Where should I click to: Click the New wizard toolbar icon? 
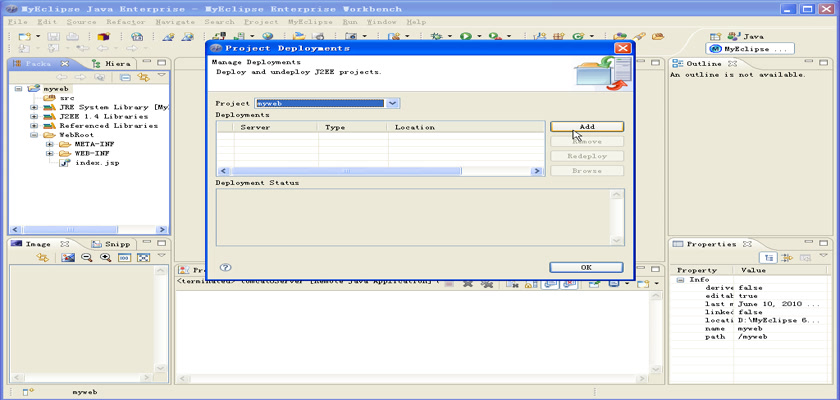click(x=24, y=36)
